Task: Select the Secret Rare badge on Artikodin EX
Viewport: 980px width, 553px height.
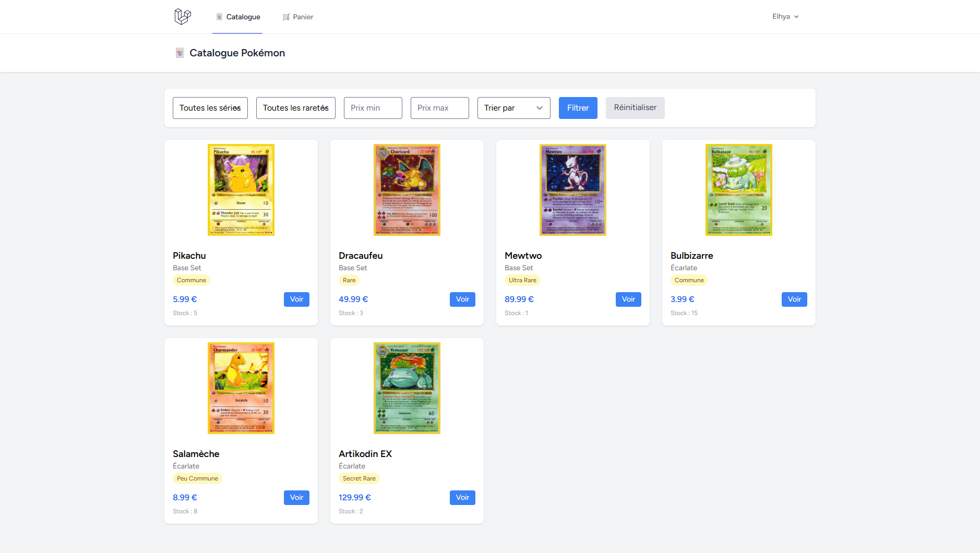Action: [x=359, y=478]
